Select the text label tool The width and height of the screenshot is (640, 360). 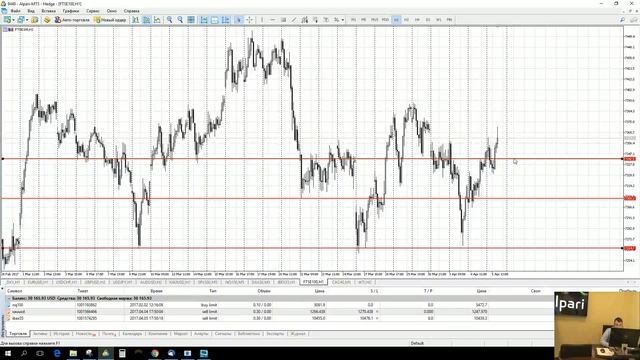tap(326, 20)
